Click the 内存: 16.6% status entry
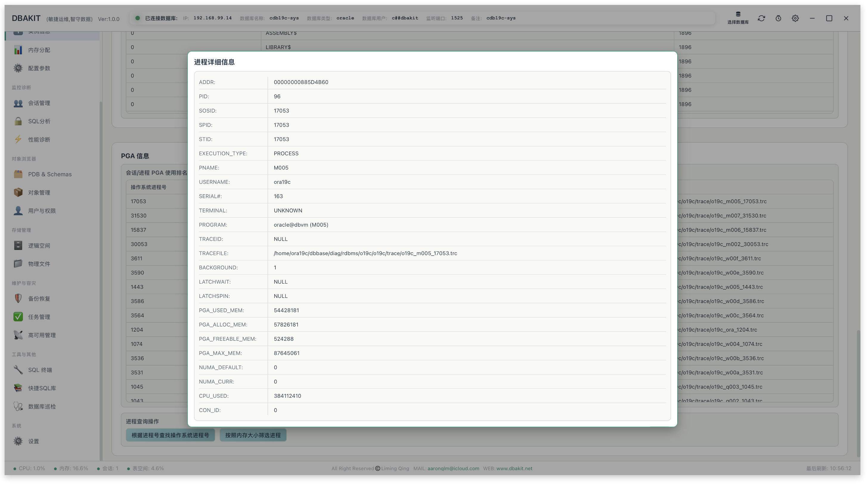Screen dimensions: 868x488 [x=71, y=468]
